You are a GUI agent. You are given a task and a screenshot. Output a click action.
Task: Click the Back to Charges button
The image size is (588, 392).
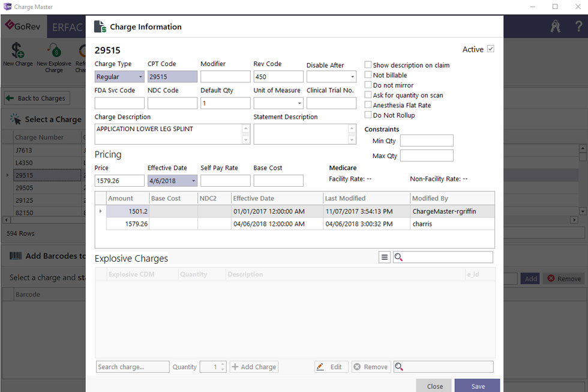pos(37,98)
